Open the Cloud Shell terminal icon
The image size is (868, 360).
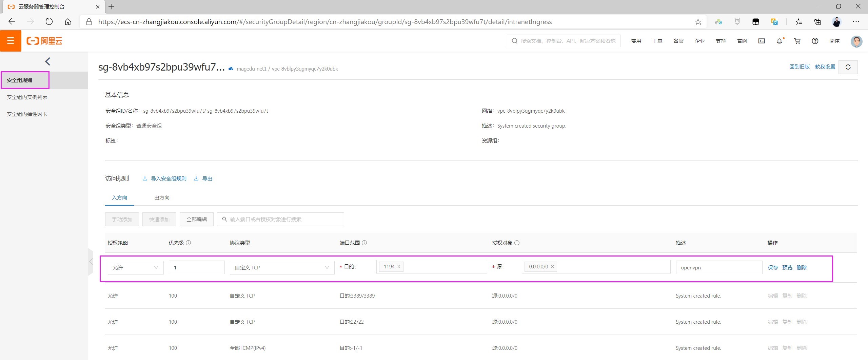coord(762,41)
